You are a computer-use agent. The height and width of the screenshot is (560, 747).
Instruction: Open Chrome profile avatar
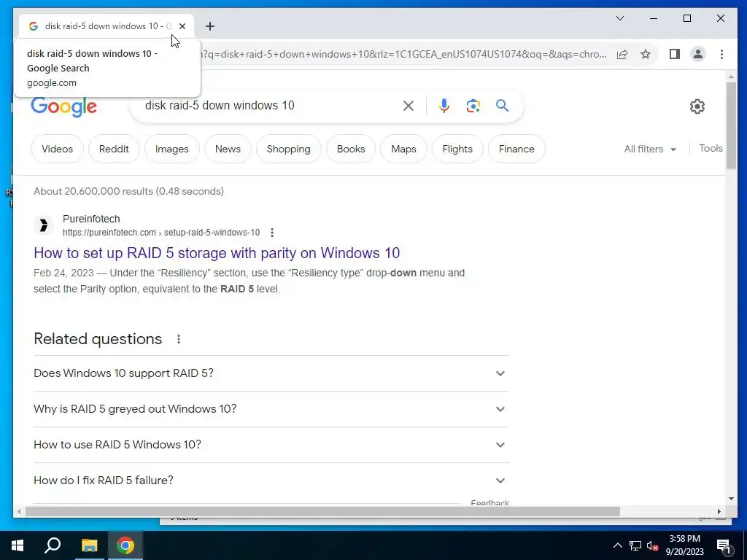(x=698, y=54)
